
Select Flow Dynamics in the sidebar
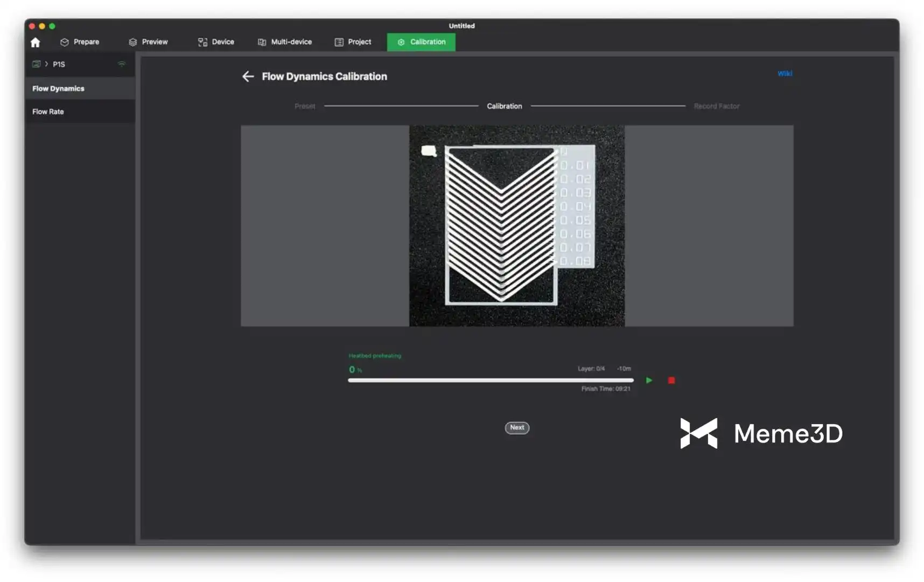58,88
